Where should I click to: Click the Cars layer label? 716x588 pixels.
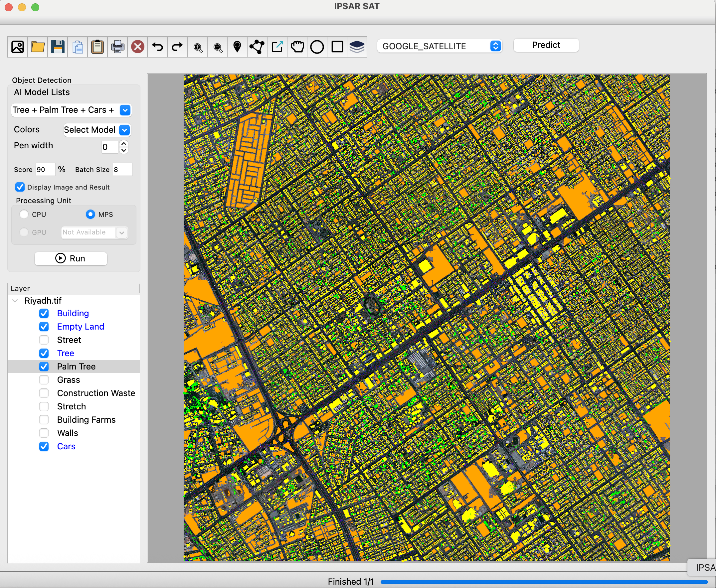point(66,446)
